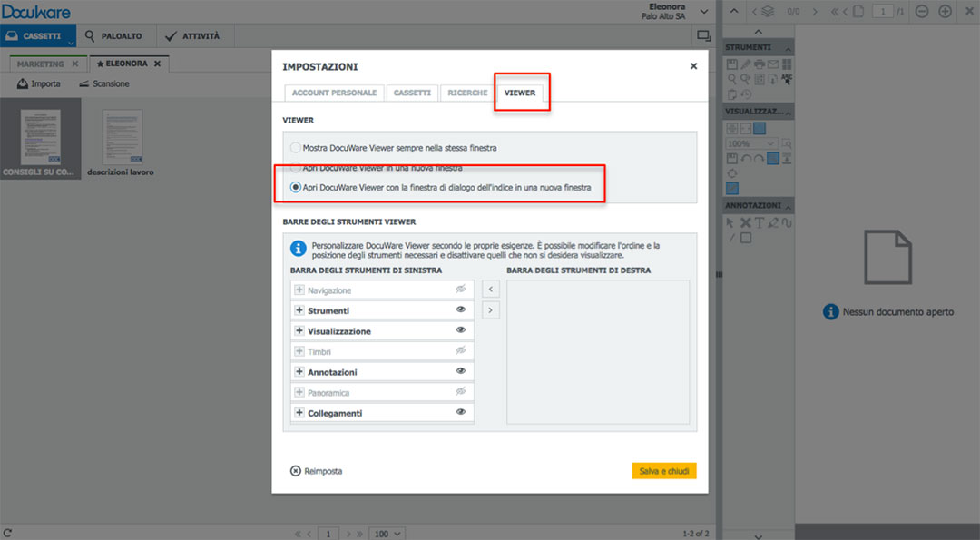The width and height of the screenshot is (980, 540).
Task: Select the T text annotation tool
Action: coord(759,222)
